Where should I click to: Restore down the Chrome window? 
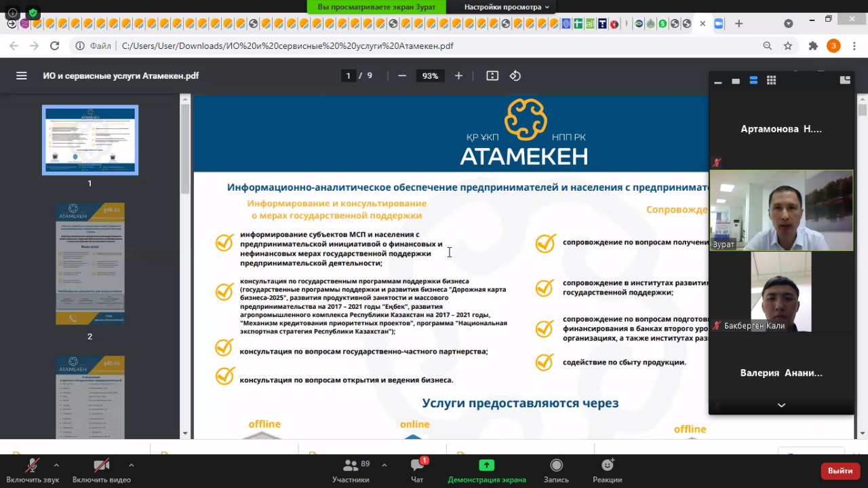(828, 19)
